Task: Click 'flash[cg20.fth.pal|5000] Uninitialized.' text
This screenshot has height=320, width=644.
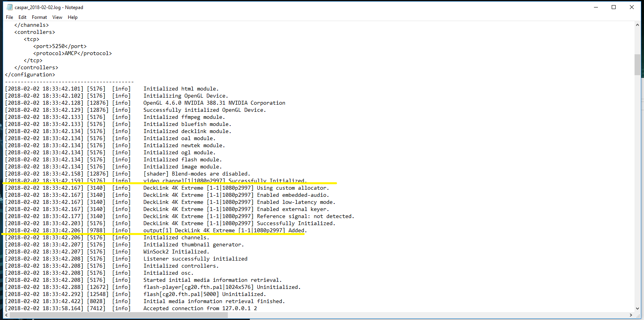Action: pyautogui.click(x=205, y=294)
